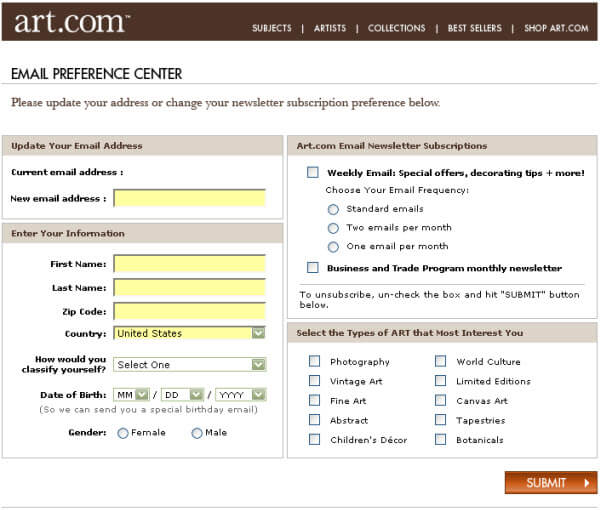Open the classify yourself dropdown
The height and width of the screenshot is (510, 600).
[190, 364]
